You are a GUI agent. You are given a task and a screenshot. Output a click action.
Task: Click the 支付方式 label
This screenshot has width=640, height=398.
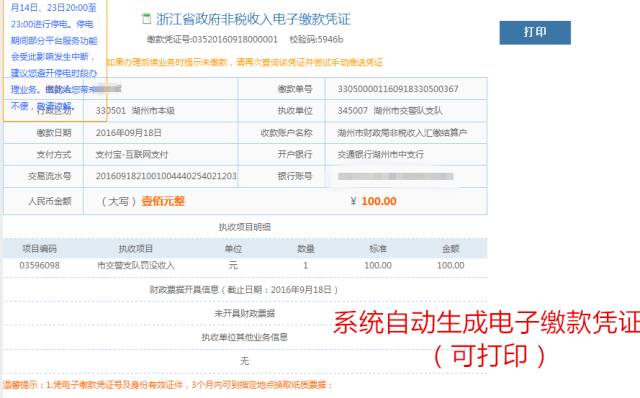click(x=54, y=155)
